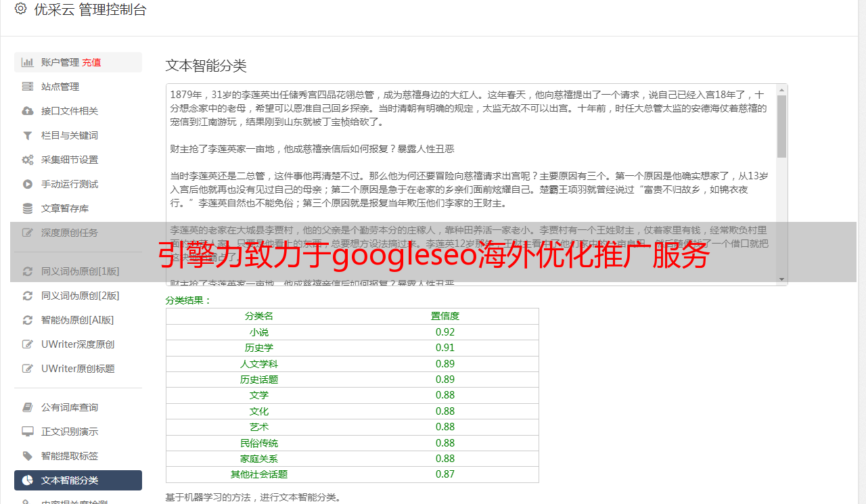The height and width of the screenshot is (504, 866).
Task: Click the filter icon for 栏目与关键词
Action: pos(28,135)
